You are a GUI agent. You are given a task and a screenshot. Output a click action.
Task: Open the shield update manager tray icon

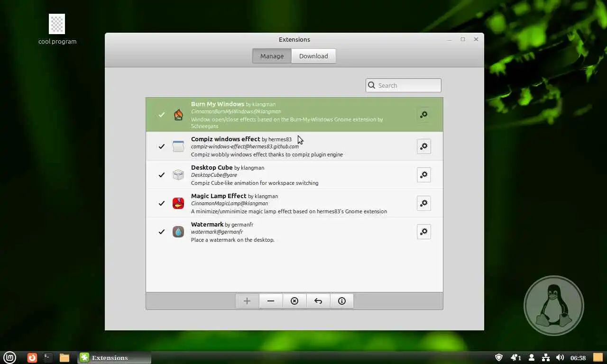499,358
